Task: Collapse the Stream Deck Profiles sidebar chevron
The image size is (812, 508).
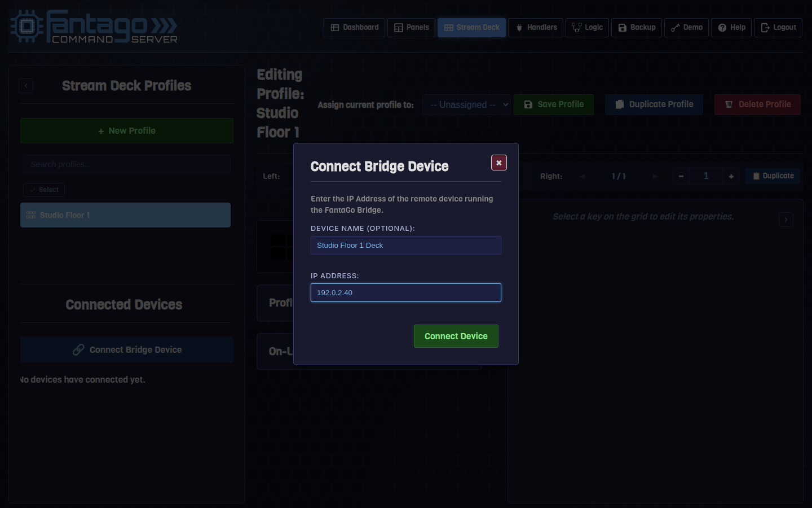Action: (x=26, y=86)
